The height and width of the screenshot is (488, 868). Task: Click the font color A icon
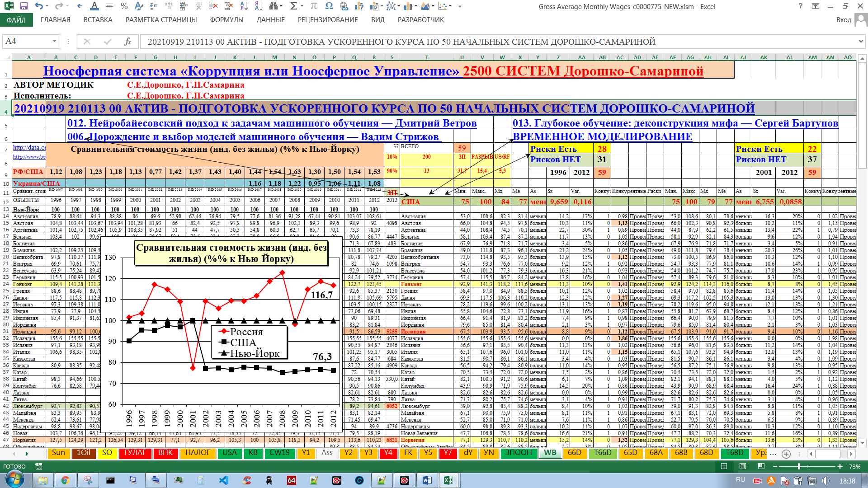pyautogui.click(x=94, y=6)
